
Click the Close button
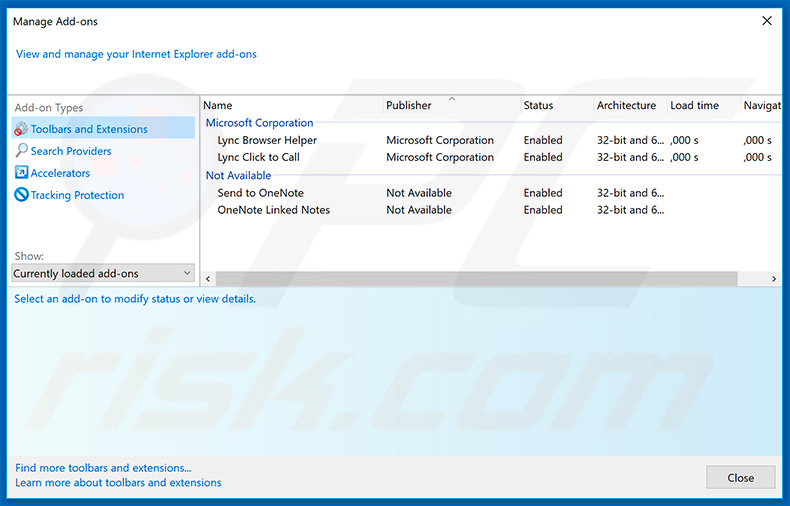point(740,477)
